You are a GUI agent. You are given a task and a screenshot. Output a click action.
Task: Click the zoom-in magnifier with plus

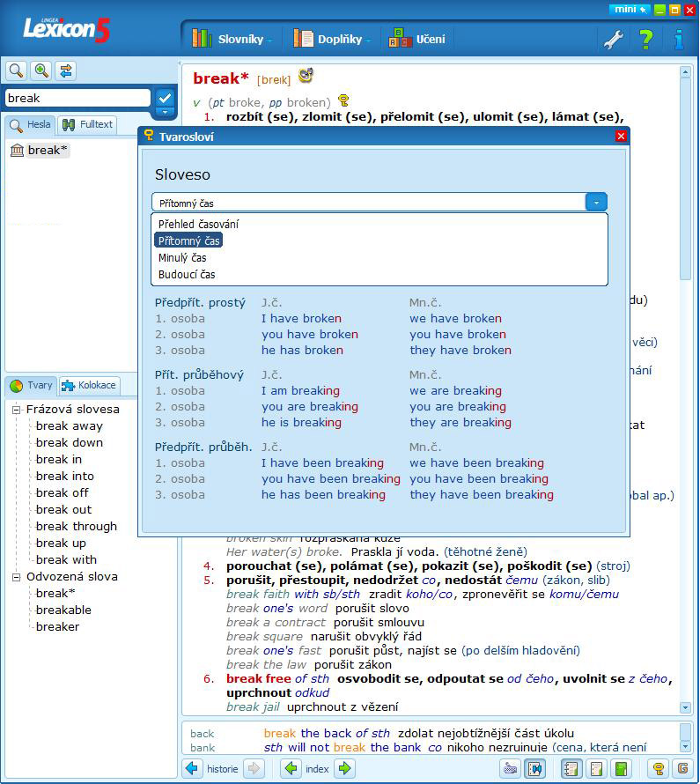tap(41, 70)
